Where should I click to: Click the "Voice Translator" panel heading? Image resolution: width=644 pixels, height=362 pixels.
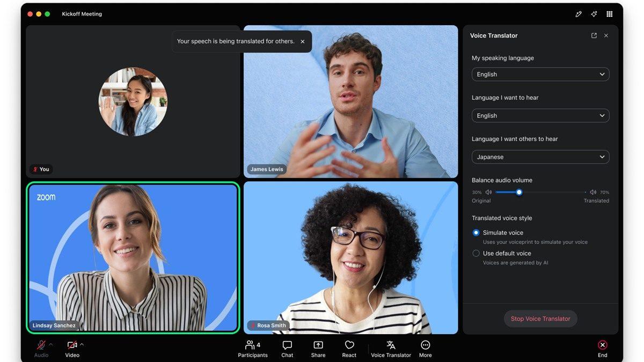click(x=494, y=35)
